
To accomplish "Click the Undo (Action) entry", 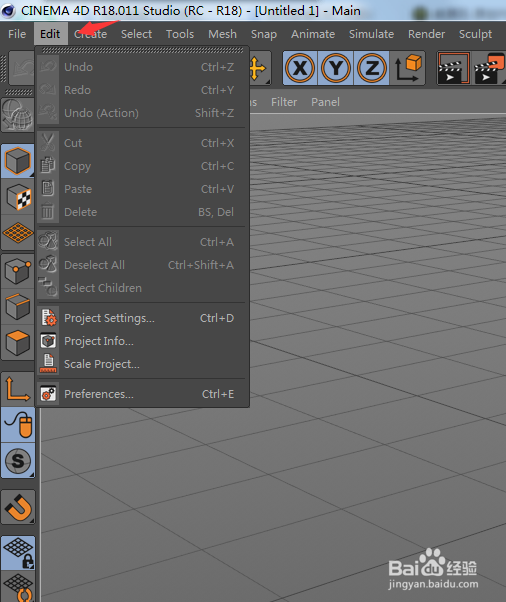I will tap(142, 113).
